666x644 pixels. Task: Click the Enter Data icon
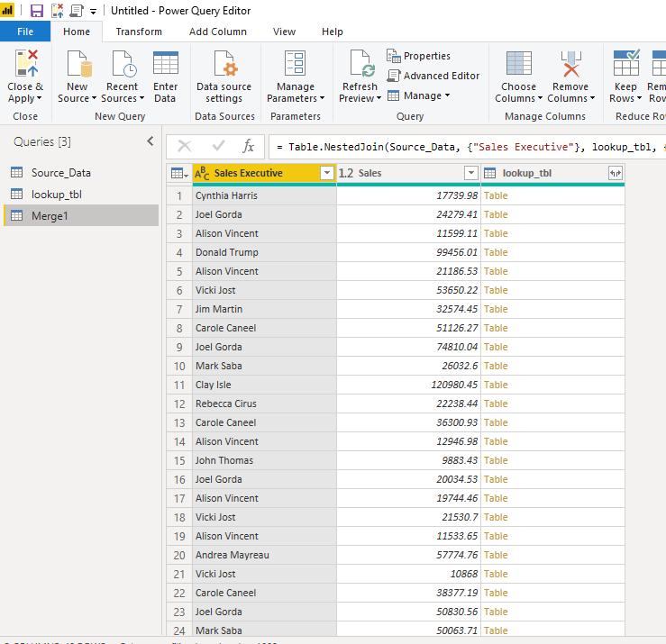click(166, 64)
